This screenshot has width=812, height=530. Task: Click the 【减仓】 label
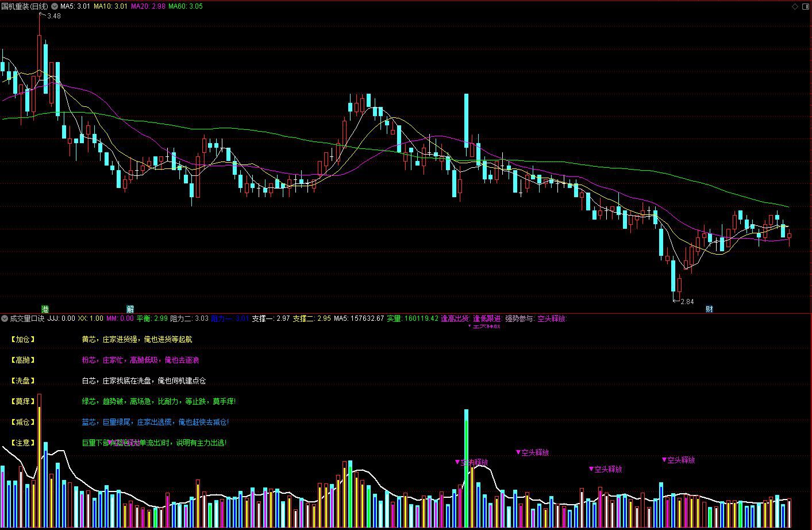pos(22,422)
